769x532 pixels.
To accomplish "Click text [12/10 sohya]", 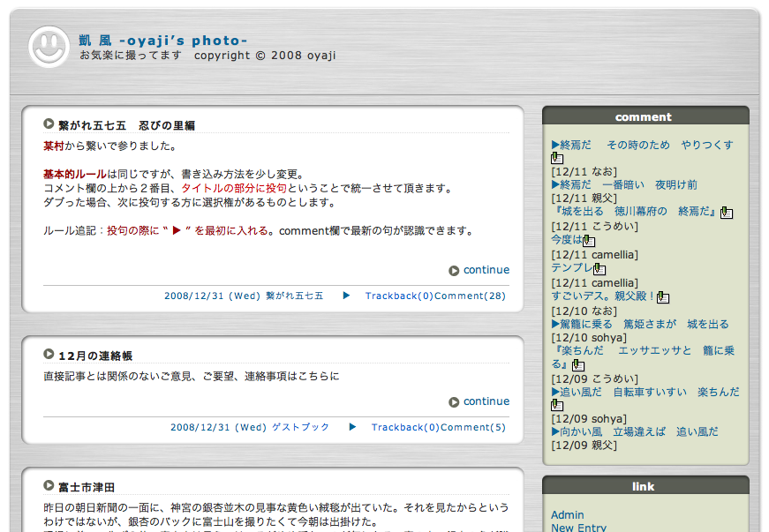I will point(589,338).
